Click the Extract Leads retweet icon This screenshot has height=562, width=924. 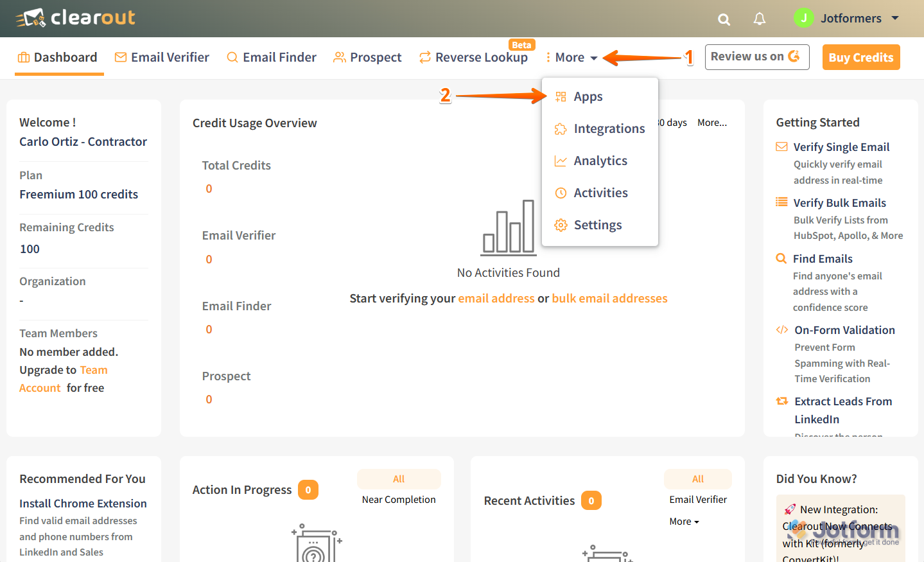pyautogui.click(x=782, y=401)
